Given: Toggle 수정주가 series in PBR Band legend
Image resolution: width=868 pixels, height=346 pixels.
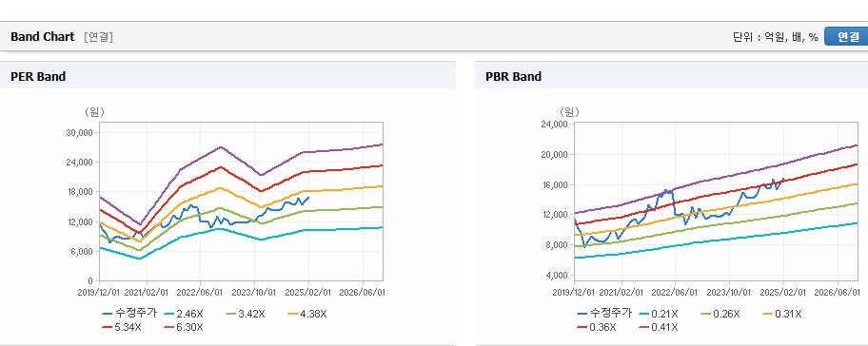Looking at the screenshot, I should pyautogui.click(x=604, y=314).
